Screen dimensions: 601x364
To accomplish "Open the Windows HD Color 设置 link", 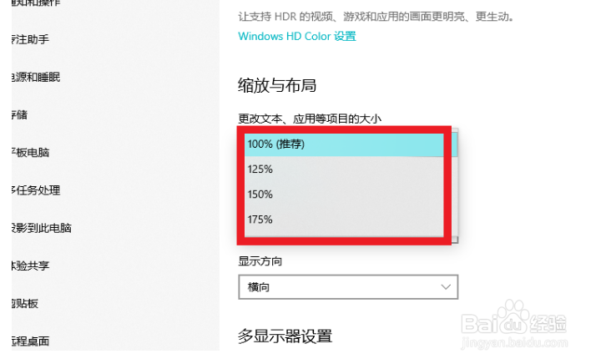I will pyautogui.click(x=297, y=36).
